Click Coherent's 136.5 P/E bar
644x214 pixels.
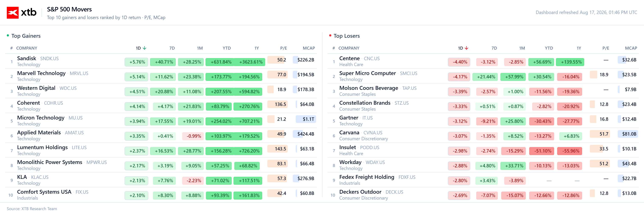coord(278,104)
